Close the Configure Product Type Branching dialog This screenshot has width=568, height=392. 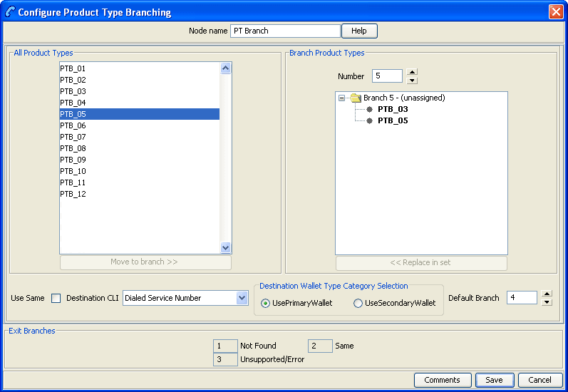[x=556, y=12]
